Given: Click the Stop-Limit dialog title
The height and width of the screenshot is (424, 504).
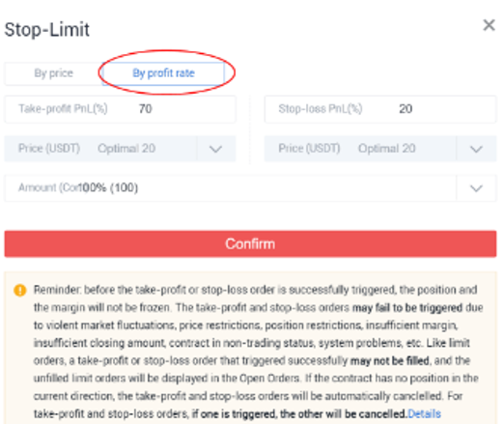Looking at the screenshot, I should [x=47, y=30].
